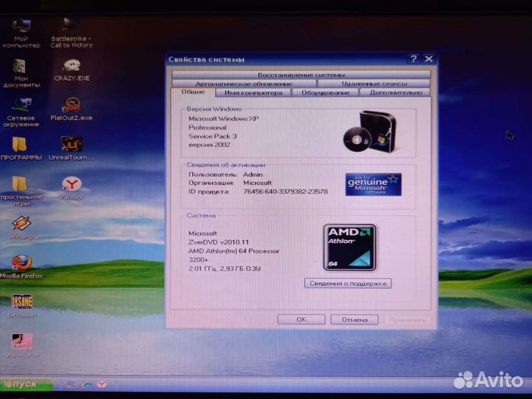The image size is (532, 399).
Task: Switch to the Дополнительно tab
Action: 395,92
